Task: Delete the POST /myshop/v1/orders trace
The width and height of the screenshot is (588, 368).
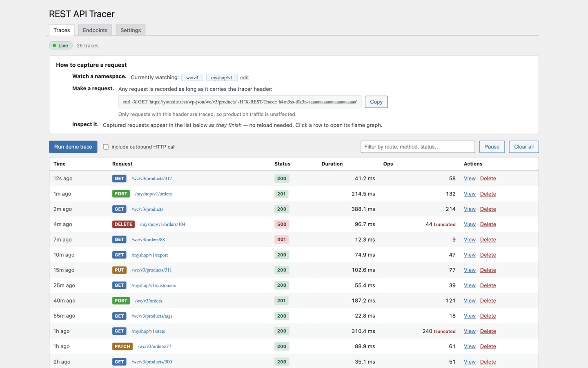Action: pyautogui.click(x=488, y=194)
